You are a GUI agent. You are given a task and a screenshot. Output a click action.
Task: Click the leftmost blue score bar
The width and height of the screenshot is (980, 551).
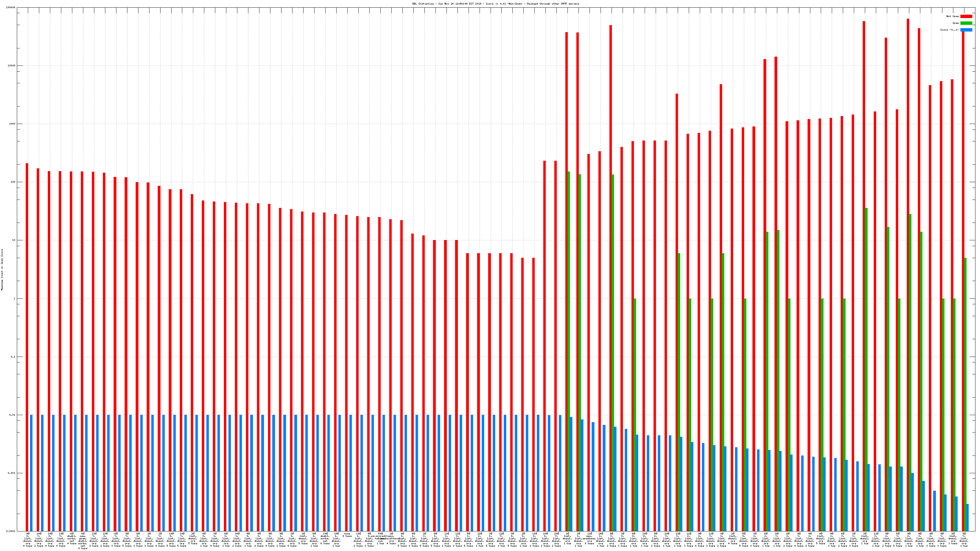(x=31, y=471)
